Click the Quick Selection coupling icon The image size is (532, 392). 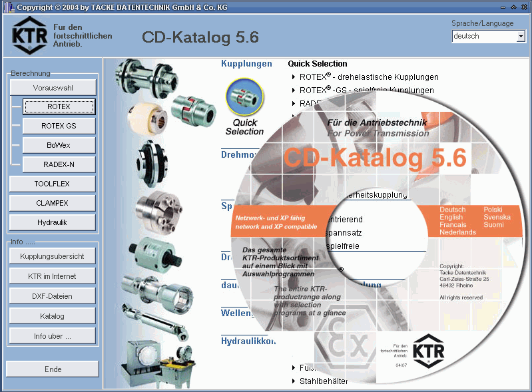[x=244, y=97]
